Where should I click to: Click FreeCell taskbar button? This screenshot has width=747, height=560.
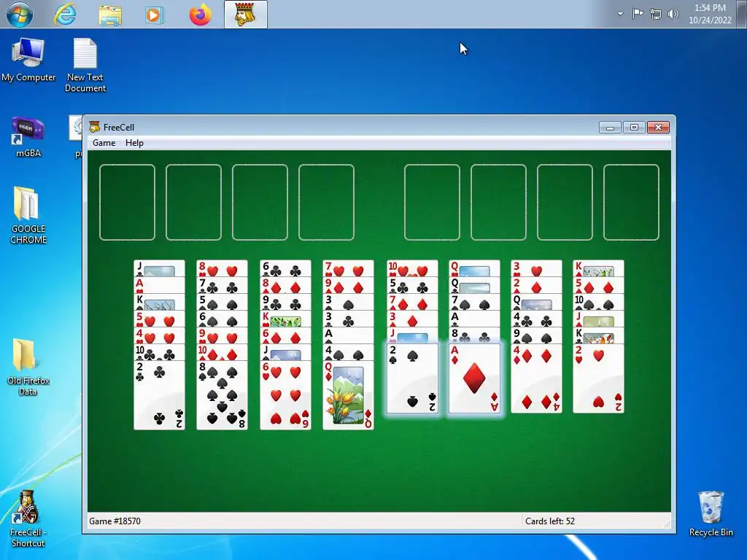tap(245, 15)
